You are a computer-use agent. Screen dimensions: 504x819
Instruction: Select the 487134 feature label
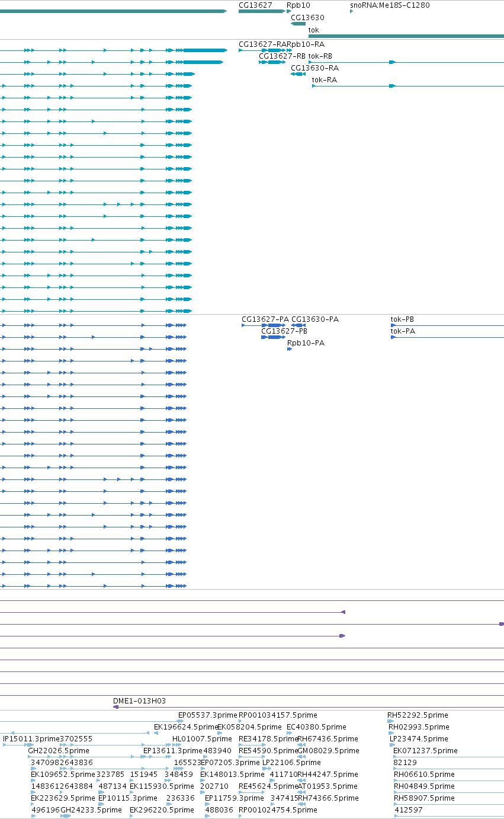(113, 786)
